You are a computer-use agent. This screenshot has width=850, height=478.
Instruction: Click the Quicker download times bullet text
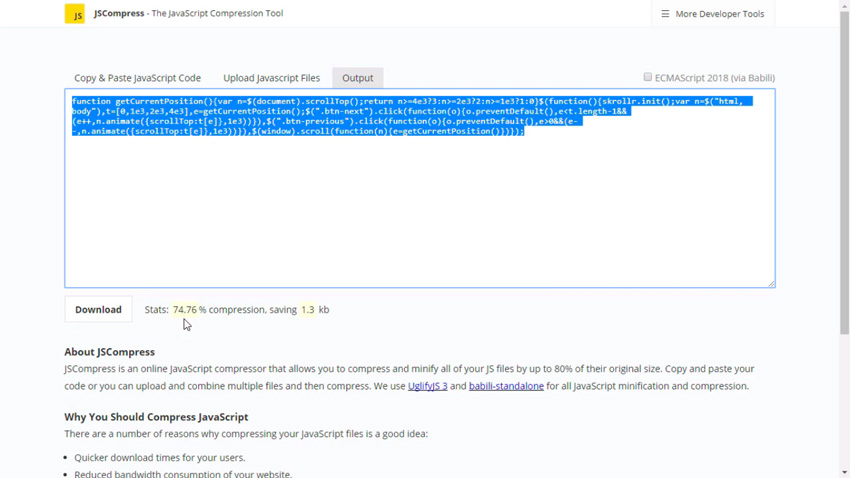point(159,458)
